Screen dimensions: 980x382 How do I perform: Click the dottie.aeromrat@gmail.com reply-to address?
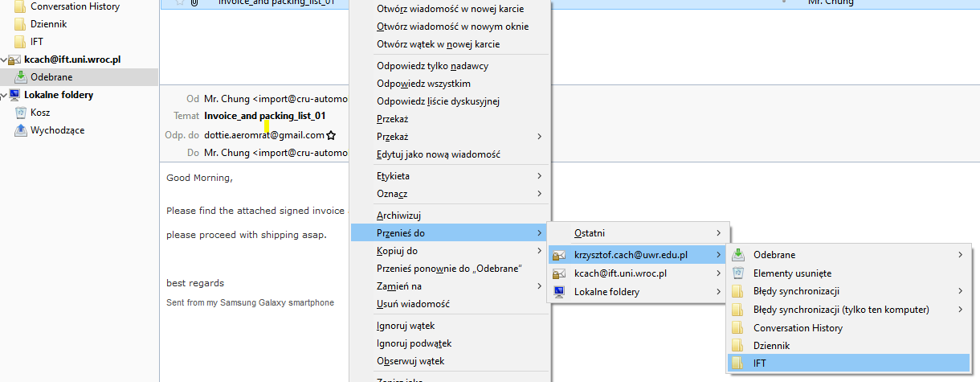coord(263,135)
